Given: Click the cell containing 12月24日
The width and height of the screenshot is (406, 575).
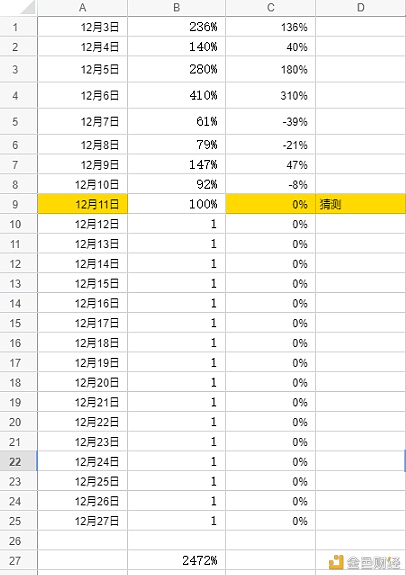Looking at the screenshot, I should [83, 461].
